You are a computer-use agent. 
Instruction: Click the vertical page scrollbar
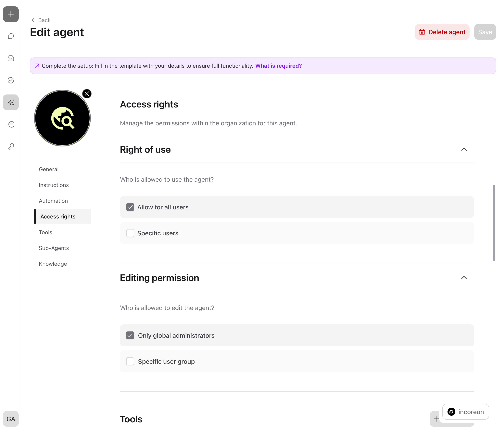tap(494, 223)
